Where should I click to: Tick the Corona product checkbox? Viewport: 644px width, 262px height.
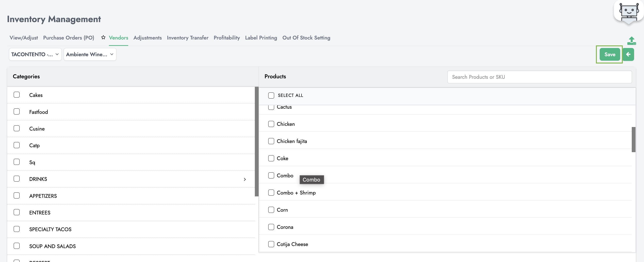(271, 227)
